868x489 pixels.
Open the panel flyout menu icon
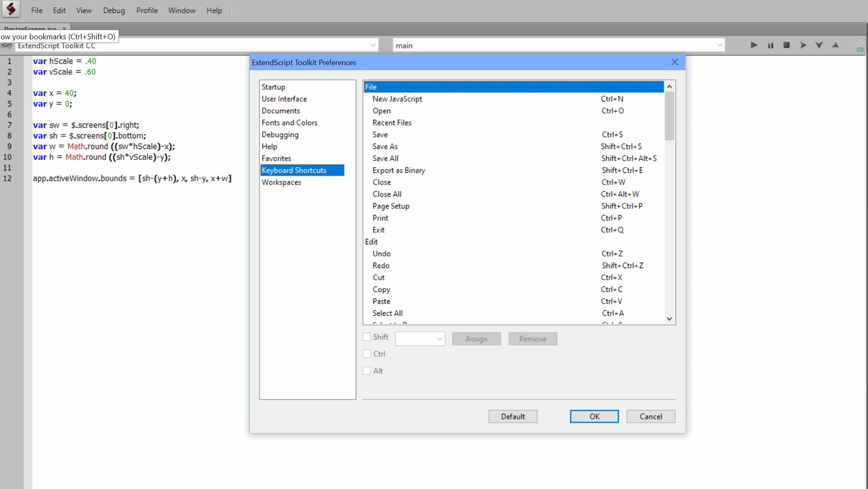[x=860, y=41]
